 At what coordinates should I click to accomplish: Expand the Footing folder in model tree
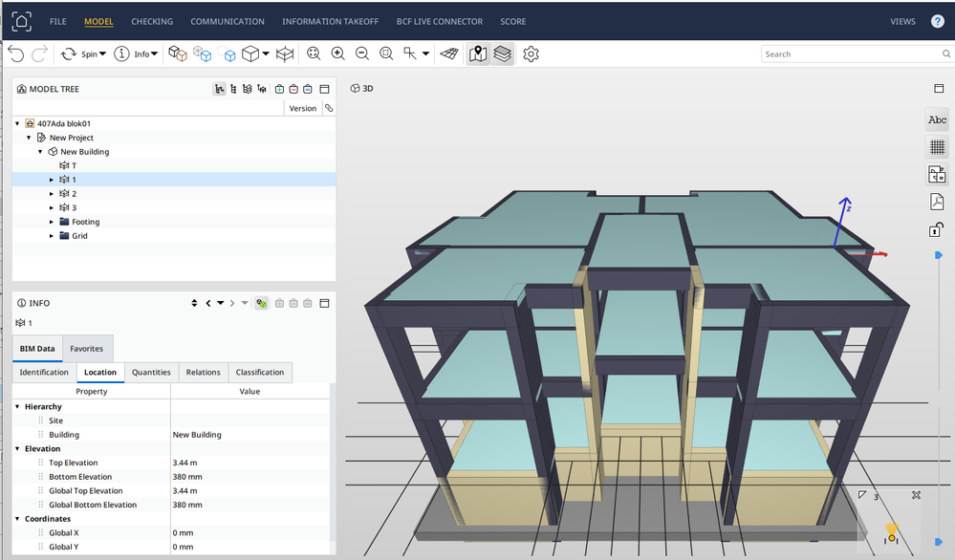click(x=52, y=222)
